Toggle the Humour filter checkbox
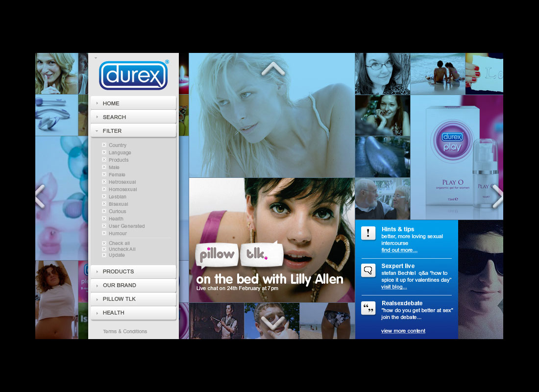 (x=104, y=233)
